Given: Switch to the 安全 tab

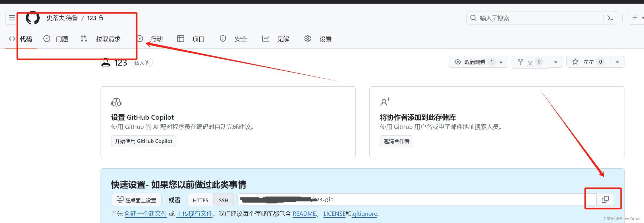Looking at the screenshot, I should [x=233, y=39].
